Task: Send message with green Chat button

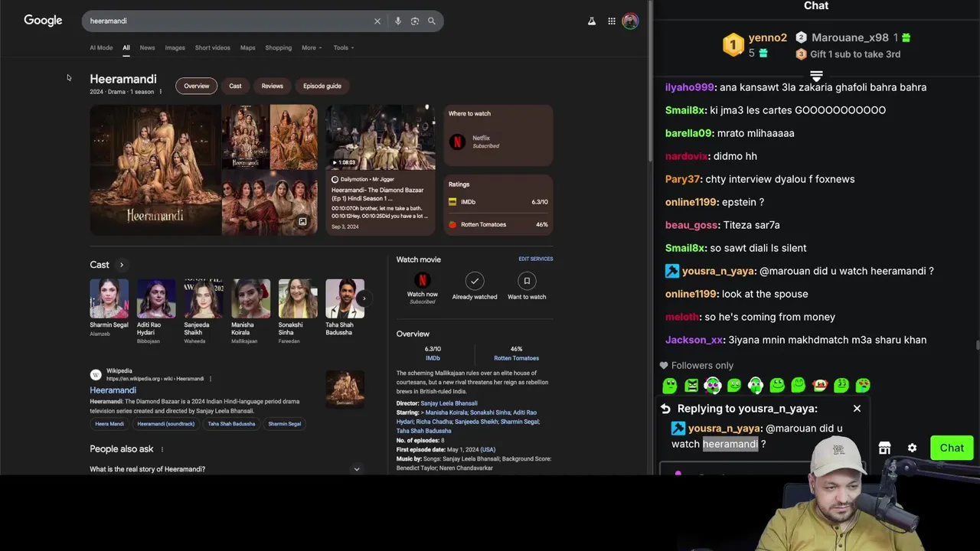Action: point(952,448)
